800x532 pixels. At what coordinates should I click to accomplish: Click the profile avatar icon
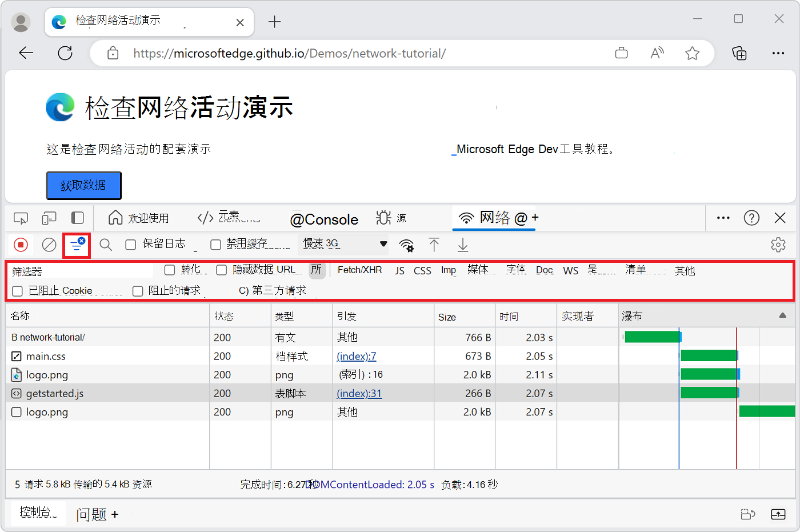tap(21, 22)
